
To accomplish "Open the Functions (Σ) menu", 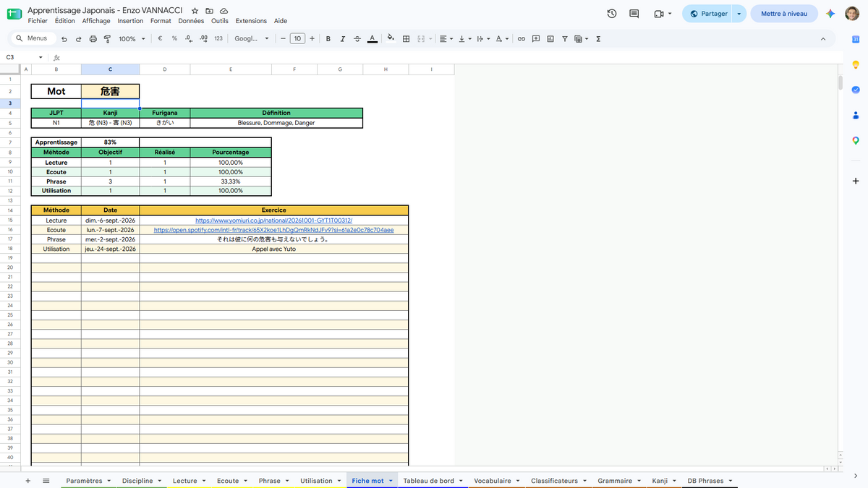I will coord(598,39).
